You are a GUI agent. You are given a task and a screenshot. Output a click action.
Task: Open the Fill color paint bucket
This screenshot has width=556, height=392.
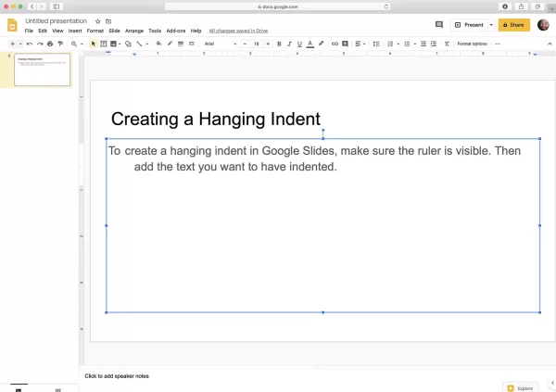(158, 44)
